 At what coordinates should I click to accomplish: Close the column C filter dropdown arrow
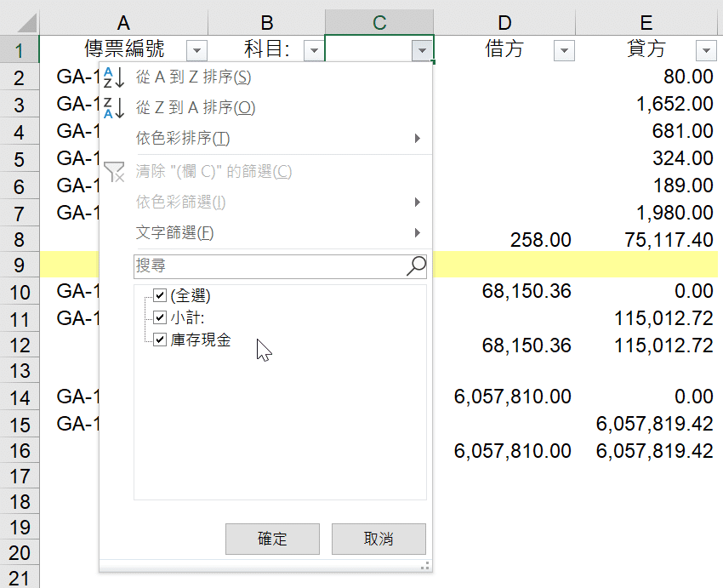(x=422, y=50)
